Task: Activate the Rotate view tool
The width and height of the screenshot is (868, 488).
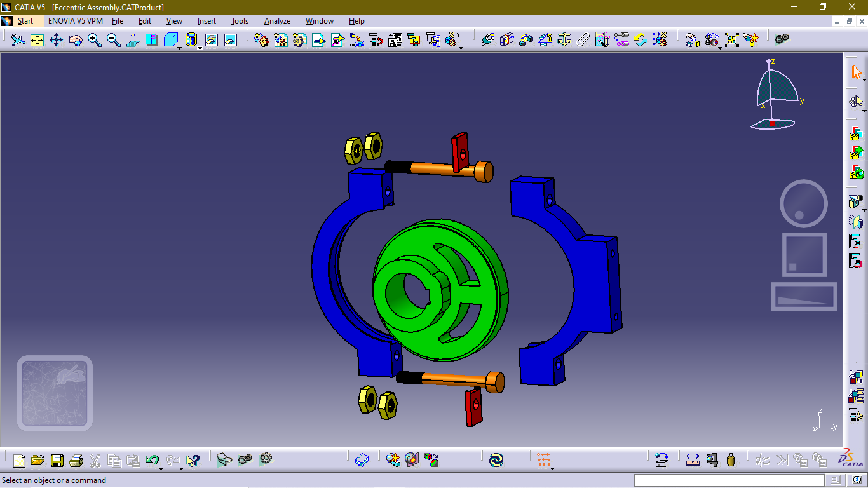Action: [75, 39]
